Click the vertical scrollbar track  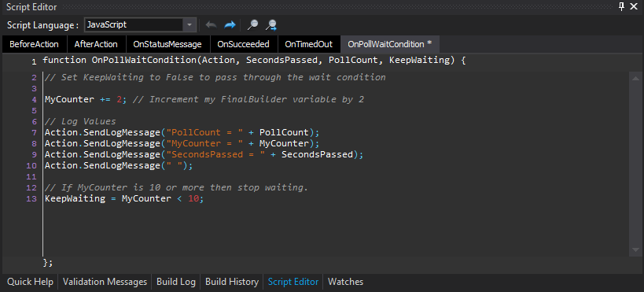(x=636, y=164)
